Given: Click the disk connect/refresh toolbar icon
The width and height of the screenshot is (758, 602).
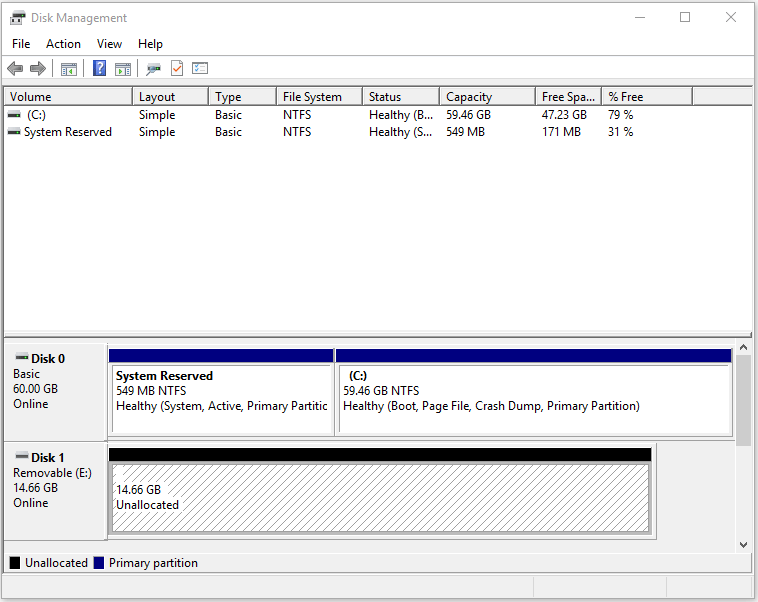Looking at the screenshot, I should coord(153,69).
